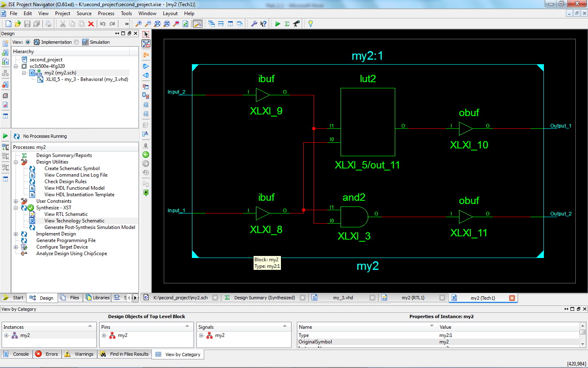
Task: Click Check Design Rules process
Action: click(x=65, y=182)
